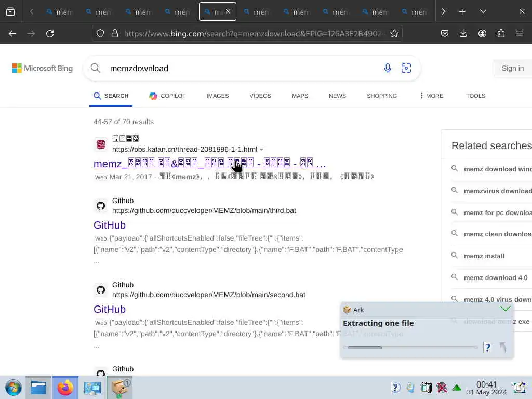
Task: Switch to the SHOPPING tab
Action: coord(382,96)
